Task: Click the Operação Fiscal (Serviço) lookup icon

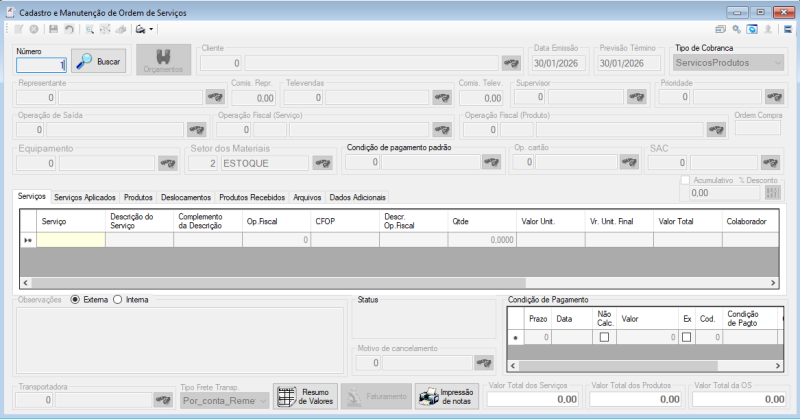Action: pyautogui.click(x=442, y=130)
